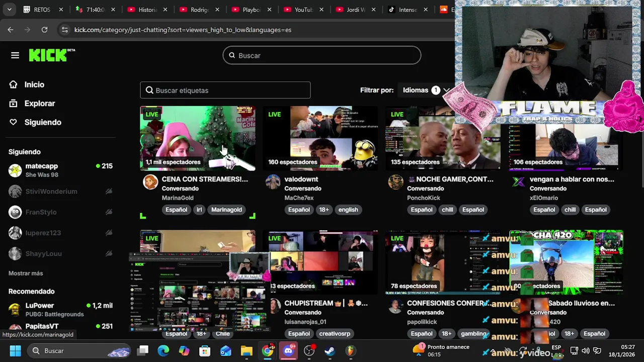Open Steam from taskbar
The width and height of the screenshot is (644, 362).
(330, 350)
